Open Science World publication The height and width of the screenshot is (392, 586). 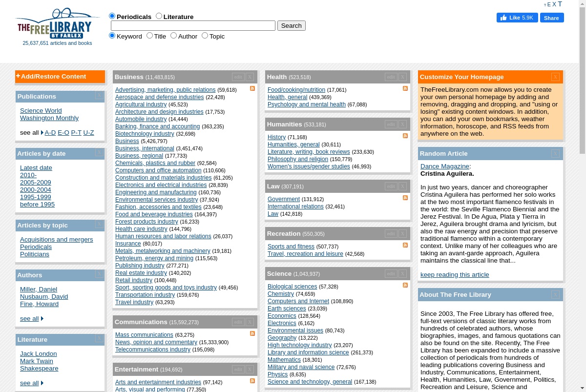pyautogui.click(x=41, y=110)
